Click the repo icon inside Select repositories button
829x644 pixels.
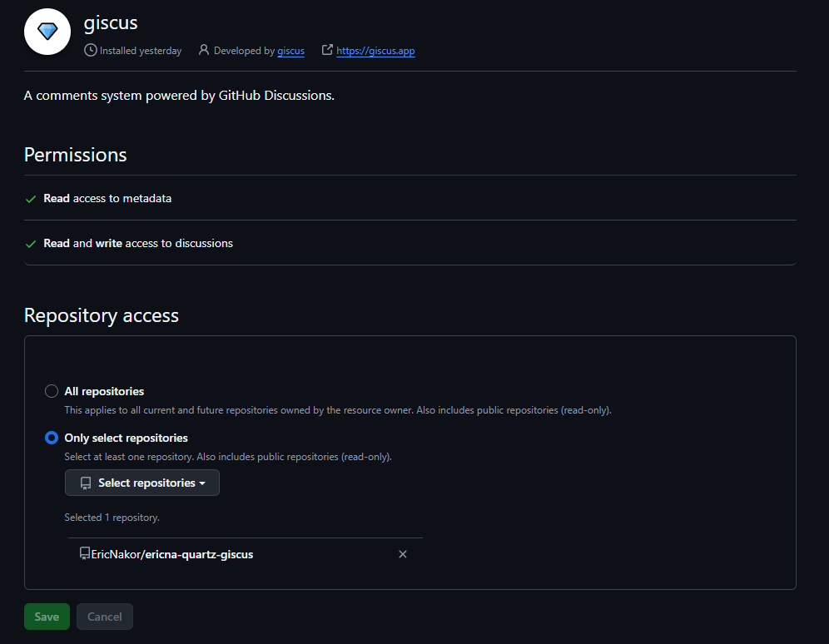coord(86,483)
